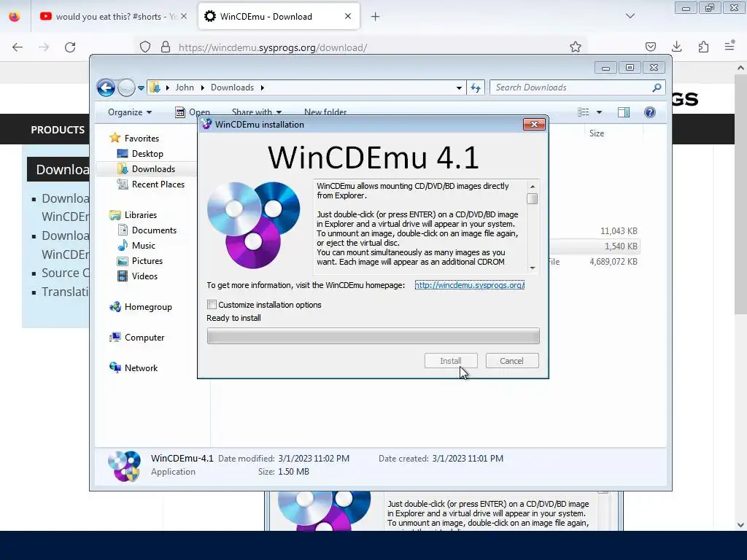Open Save to Pocket icon
Viewport: 747px width, 560px height.
tap(650, 47)
